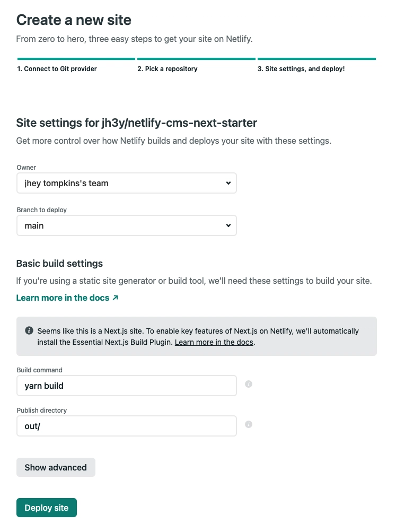Click the chevron on the Branch to deploy selector

pos(228,225)
